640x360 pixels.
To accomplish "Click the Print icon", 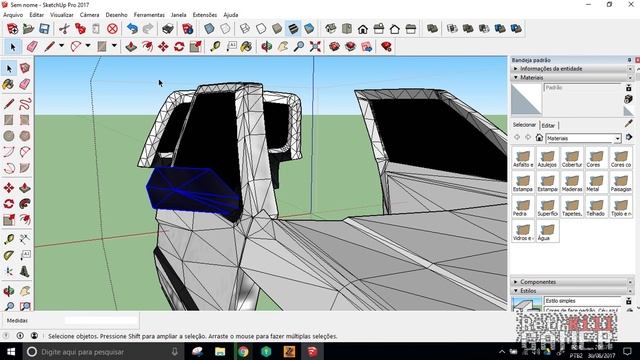I will 168,29.
